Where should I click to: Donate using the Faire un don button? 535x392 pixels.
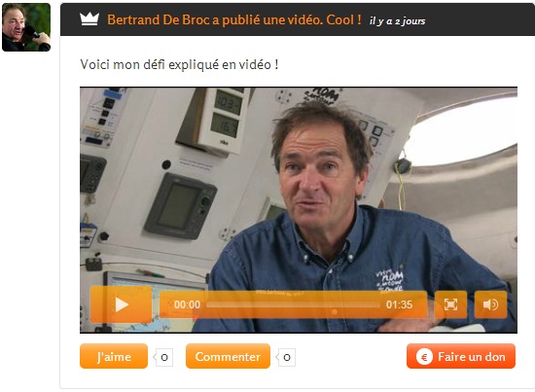461,356
